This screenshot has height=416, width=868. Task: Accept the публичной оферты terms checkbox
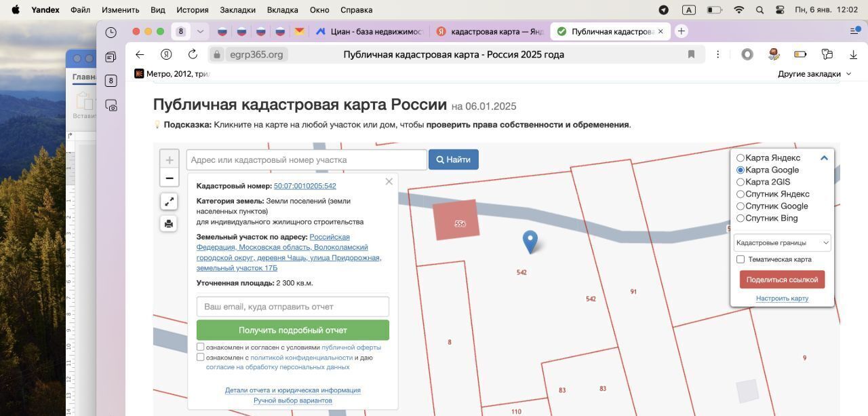(x=201, y=347)
